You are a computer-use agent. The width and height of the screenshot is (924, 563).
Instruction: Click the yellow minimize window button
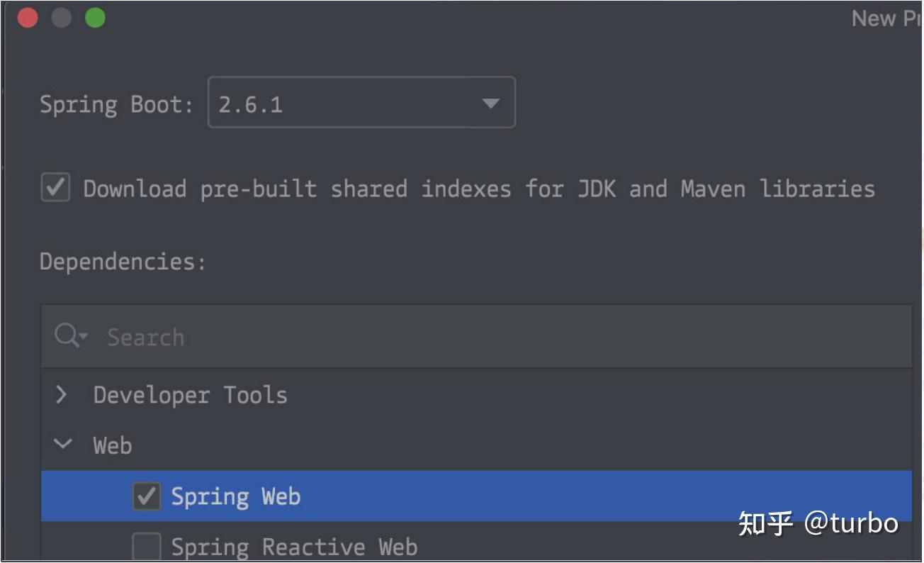point(62,17)
